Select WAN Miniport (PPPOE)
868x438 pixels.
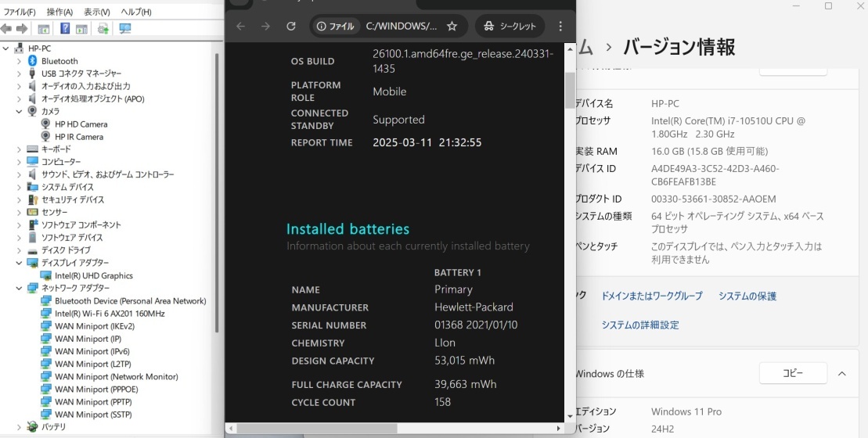[x=96, y=389]
